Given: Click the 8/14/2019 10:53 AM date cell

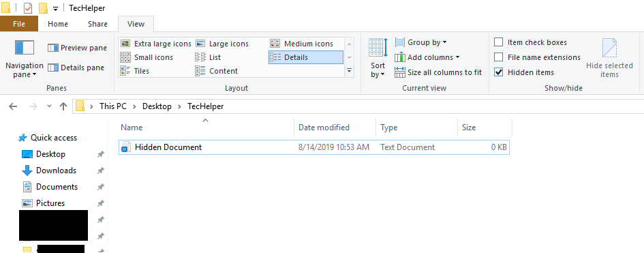Looking at the screenshot, I should pyautogui.click(x=334, y=147).
